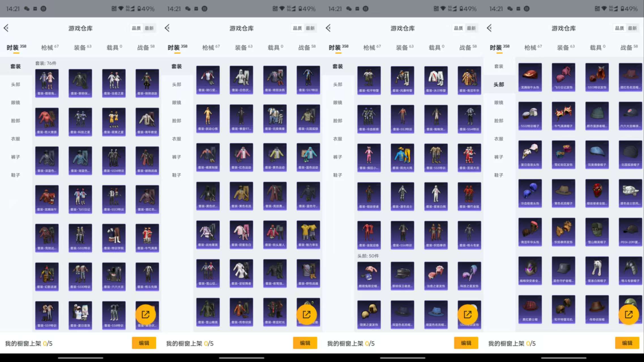Image resolution: width=644 pixels, height=362 pixels.
Task: Tap the 套装: 76件 section header
Action: (46, 63)
